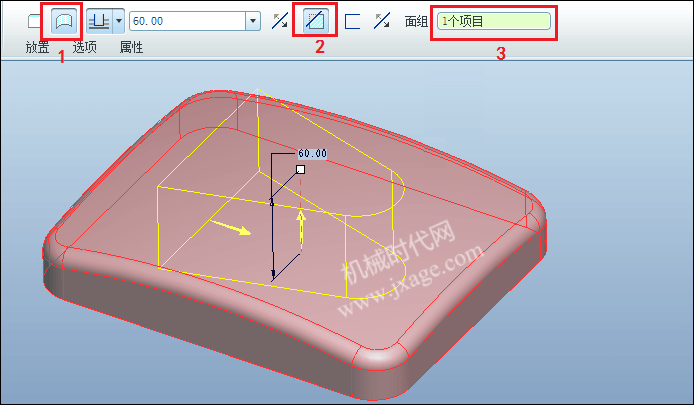Click the blind depth type icon
Screen dimensions: 694x405
click(x=99, y=21)
